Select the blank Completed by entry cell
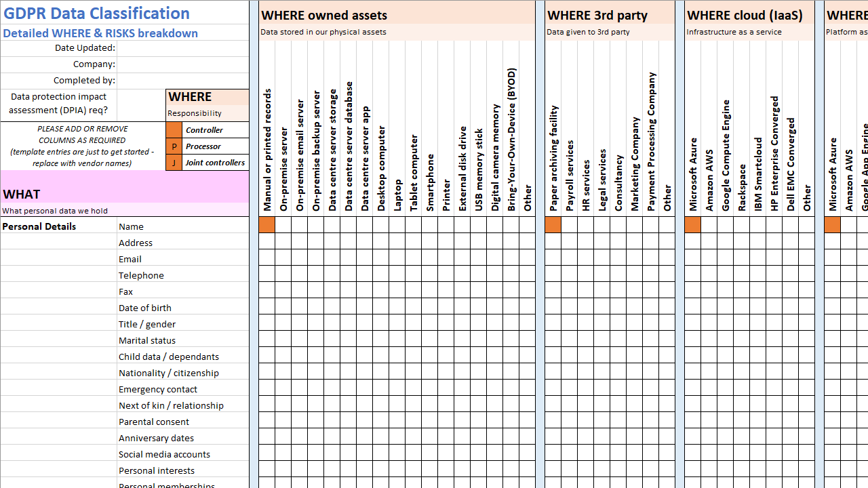This screenshot has height=488, width=868. pos(182,81)
